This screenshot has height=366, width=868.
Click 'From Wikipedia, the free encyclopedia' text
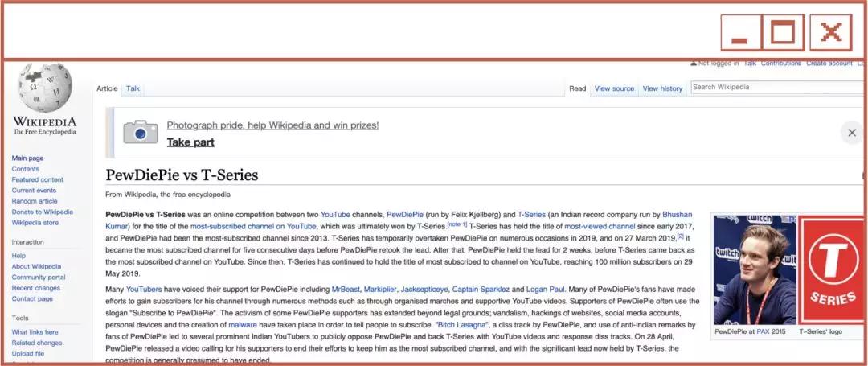tap(168, 195)
